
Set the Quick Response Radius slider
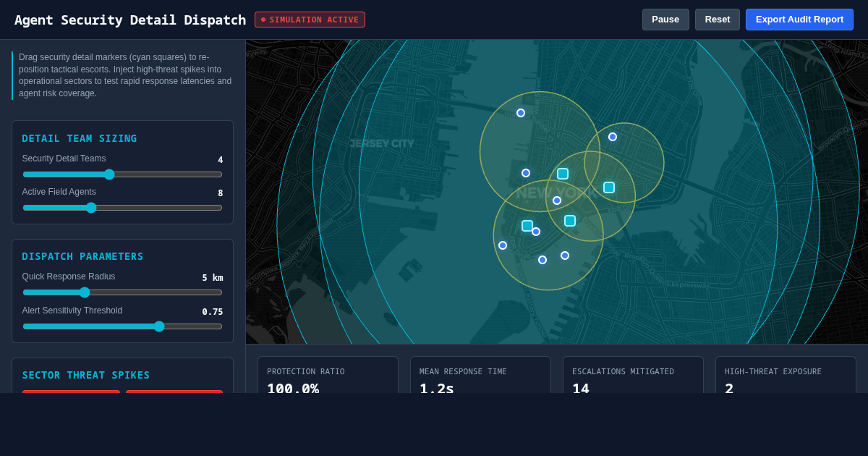click(122, 292)
